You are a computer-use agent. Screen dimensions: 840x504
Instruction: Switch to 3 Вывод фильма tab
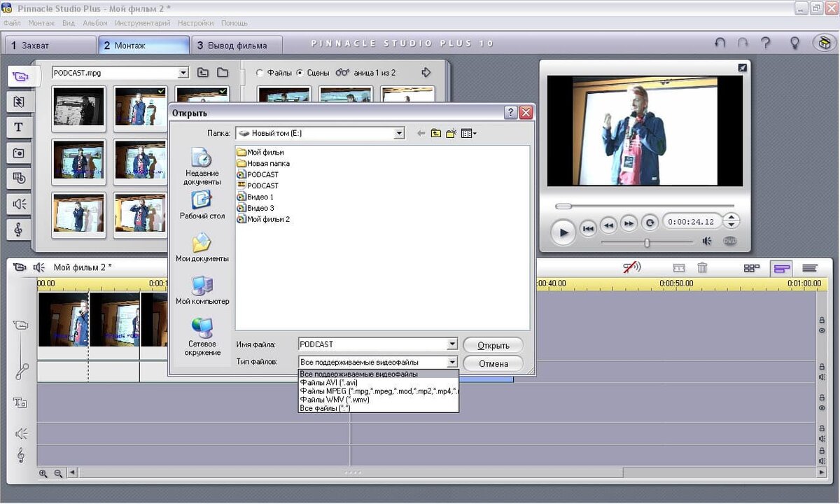point(237,45)
